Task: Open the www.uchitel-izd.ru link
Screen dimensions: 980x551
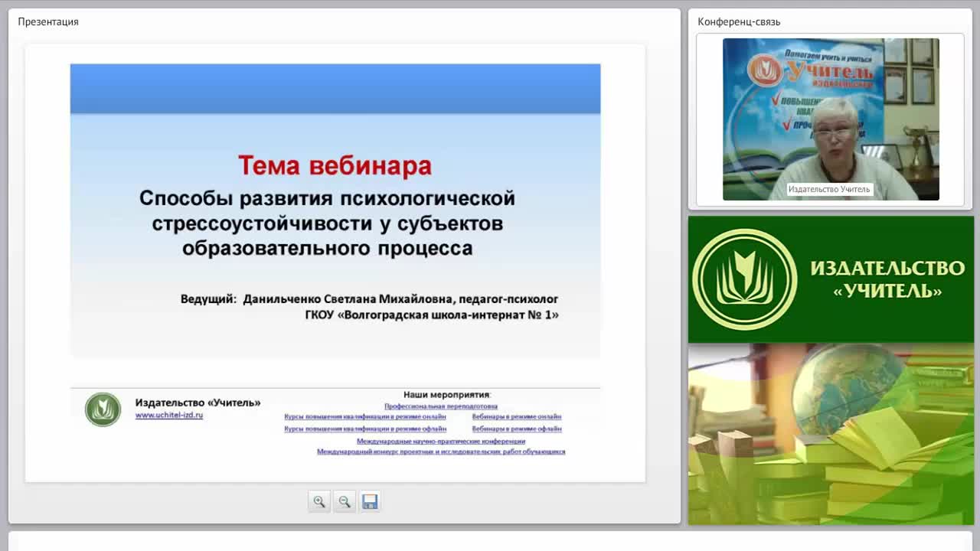Action: (x=169, y=416)
